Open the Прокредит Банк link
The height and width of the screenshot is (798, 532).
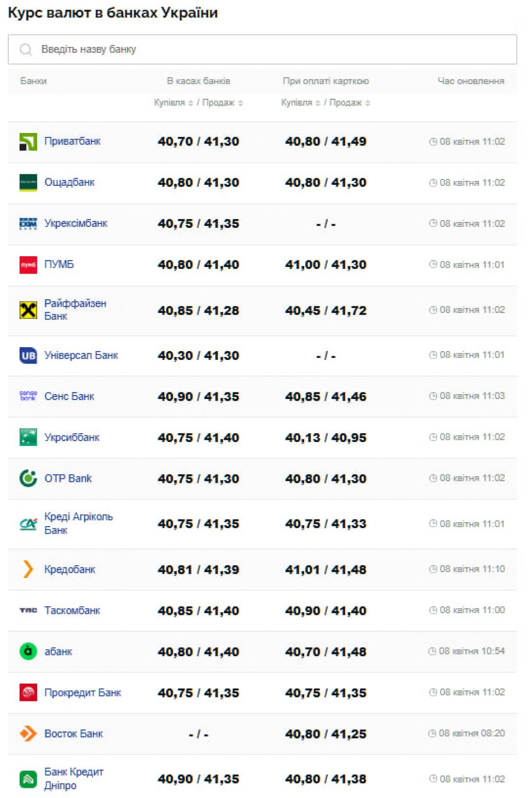83,692
